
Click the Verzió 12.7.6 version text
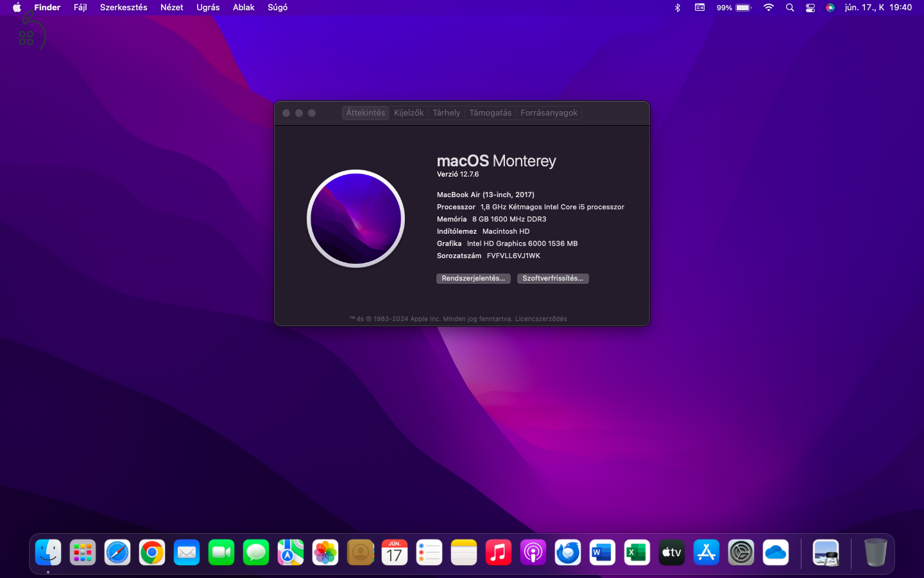point(458,174)
